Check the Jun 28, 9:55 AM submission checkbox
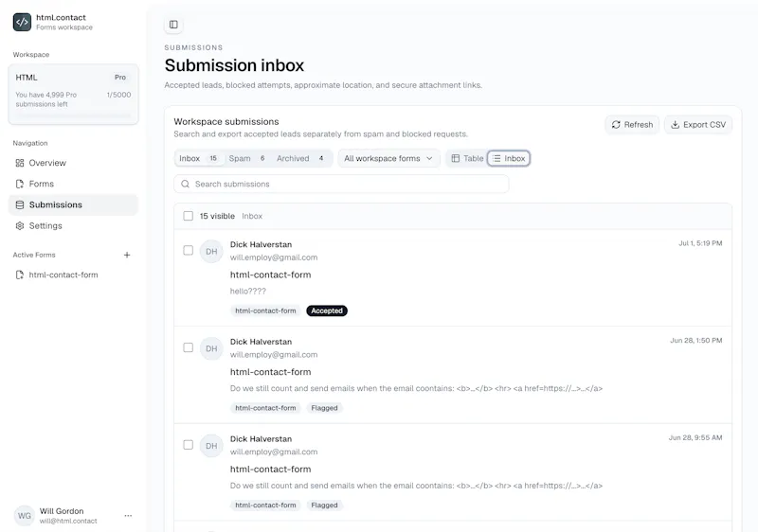This screenshot has height=532, width=758. pyautogui.click(x=188, y=445)
